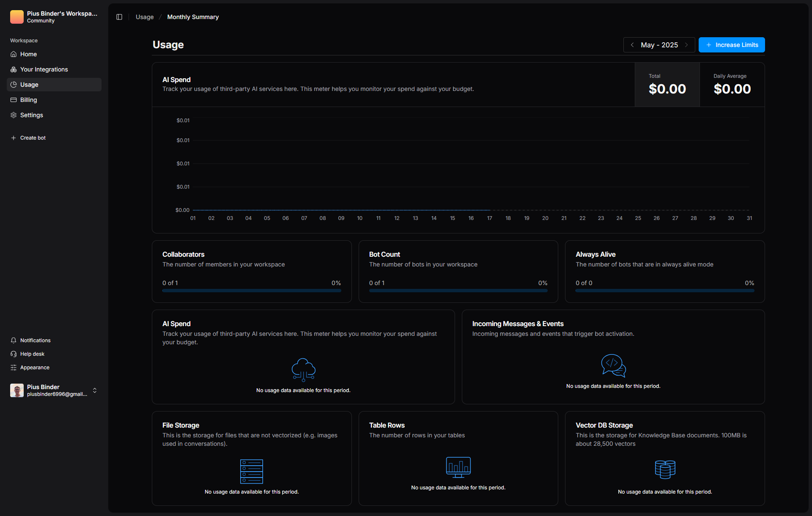Image resolution: width=812 pixels, height=516 pixels.
Task: Click the Help desk headset icon
Action: point(14,354)
